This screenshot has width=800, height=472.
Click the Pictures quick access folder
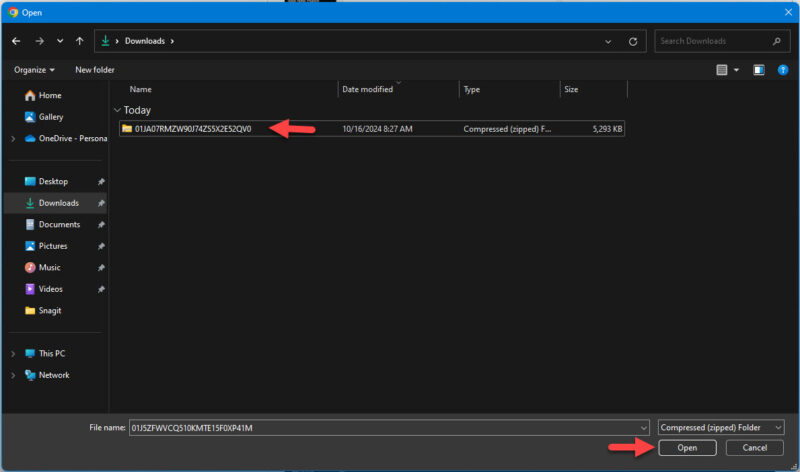pos(53,246)
